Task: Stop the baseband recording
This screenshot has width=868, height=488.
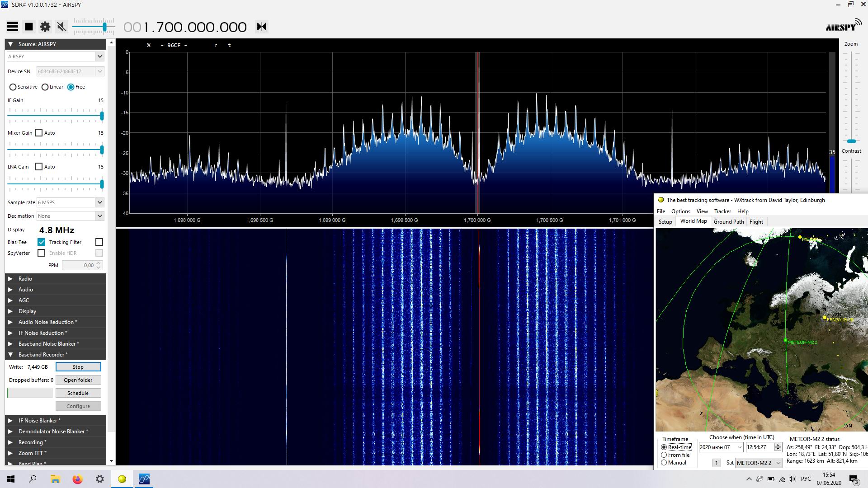Action: (78, 367)
